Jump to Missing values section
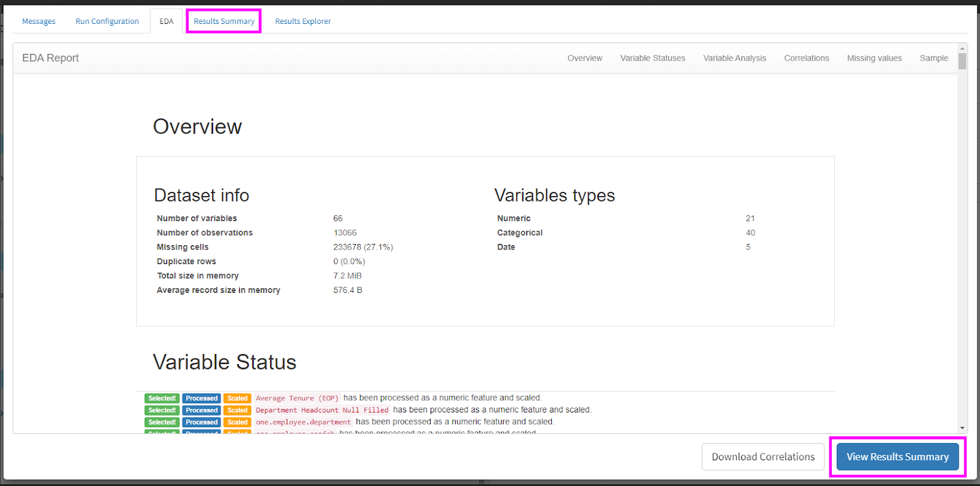 pos(874,58)
